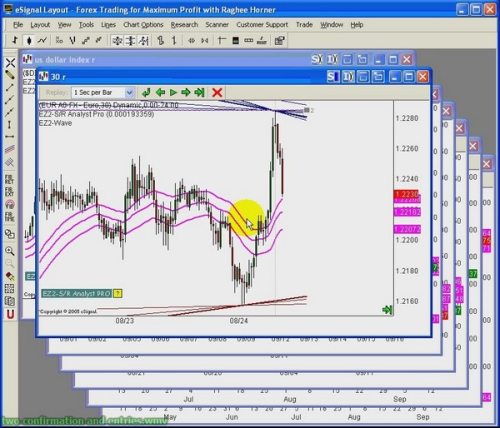Click the replay return-to-start green arrow
500x428 pixels.
146,92
